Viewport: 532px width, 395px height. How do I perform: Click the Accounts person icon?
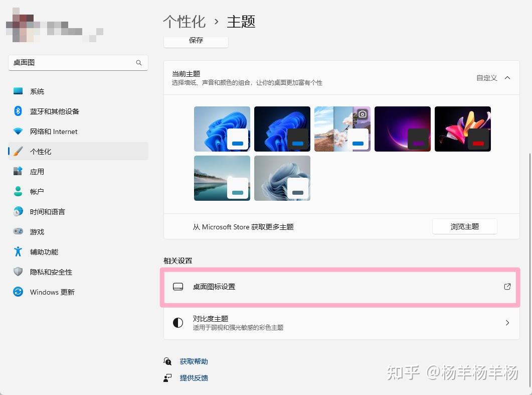coord(18,191)
